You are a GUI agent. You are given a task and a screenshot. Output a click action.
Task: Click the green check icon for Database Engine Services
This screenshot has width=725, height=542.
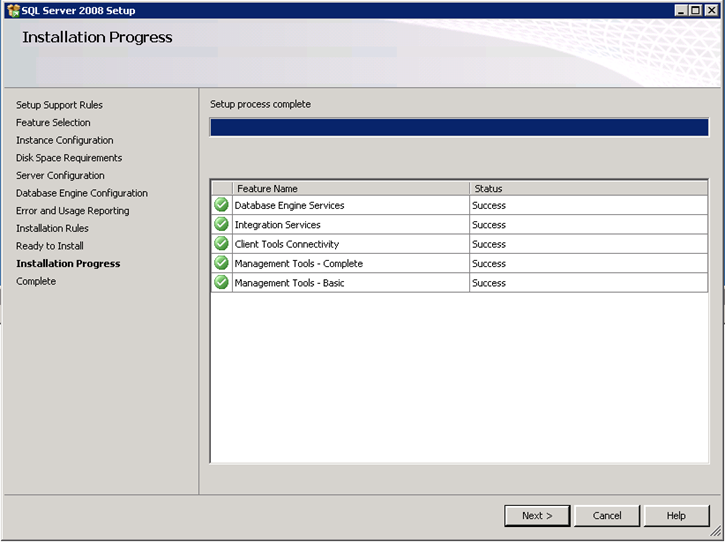point(221,204)
